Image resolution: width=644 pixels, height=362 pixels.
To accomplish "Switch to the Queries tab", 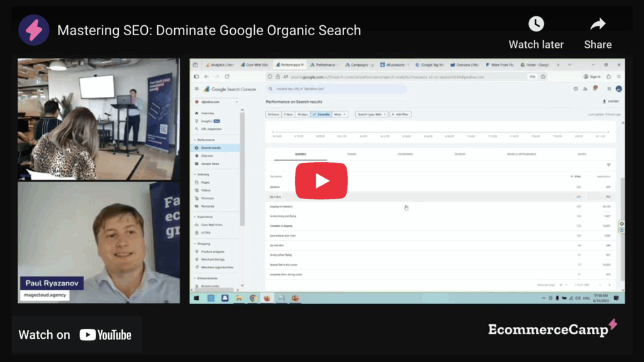I will [x=300, y=155].
